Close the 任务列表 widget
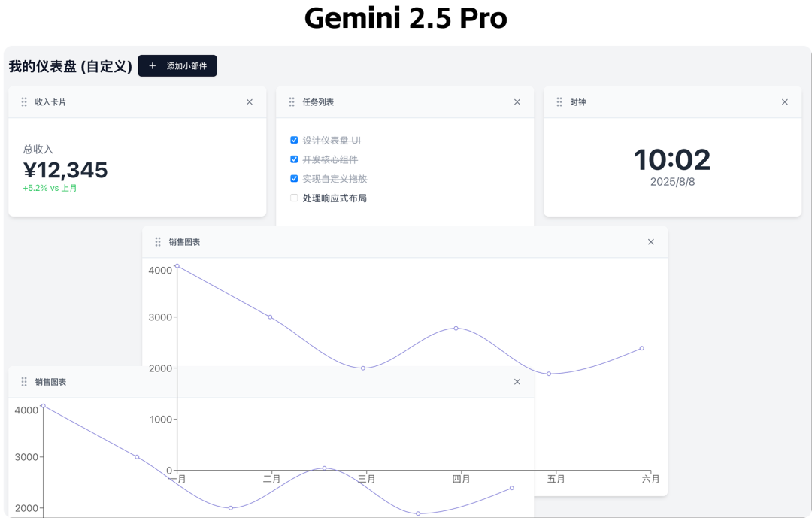The height and width of the screenshot is (518, 812). point(517,102)
